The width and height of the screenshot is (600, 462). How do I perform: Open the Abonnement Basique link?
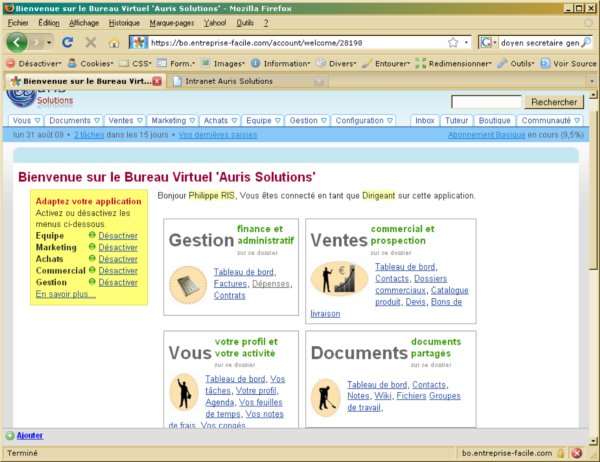pos(486,135)
